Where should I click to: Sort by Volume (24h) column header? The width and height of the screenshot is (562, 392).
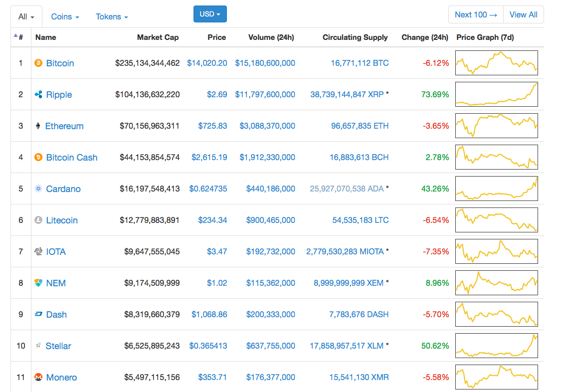[271, 37]
